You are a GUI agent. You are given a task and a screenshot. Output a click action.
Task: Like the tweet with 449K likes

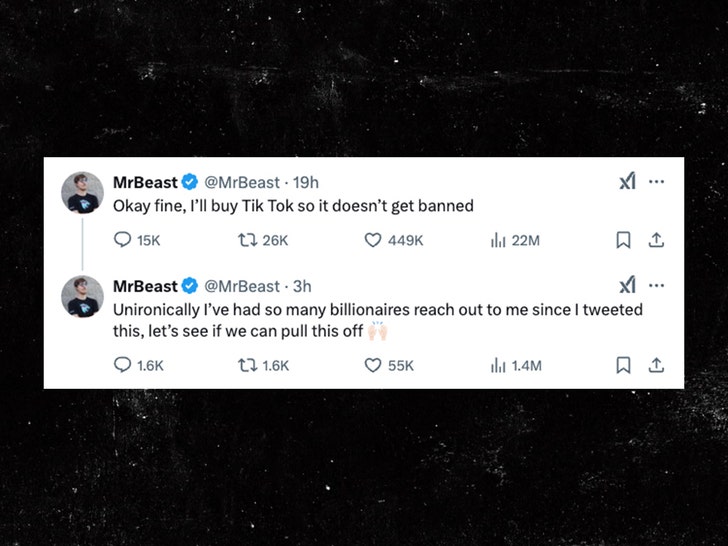coord(373,240)
